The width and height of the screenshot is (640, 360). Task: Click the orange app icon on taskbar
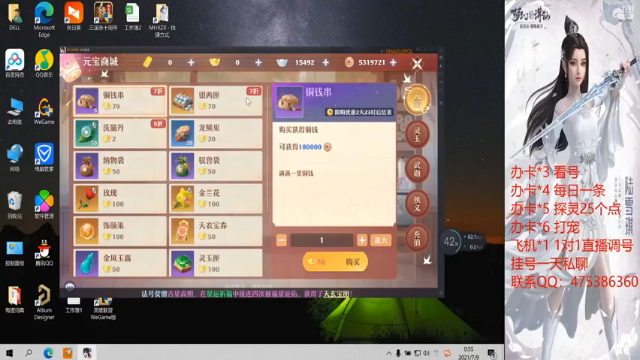(x=68, y=353)
